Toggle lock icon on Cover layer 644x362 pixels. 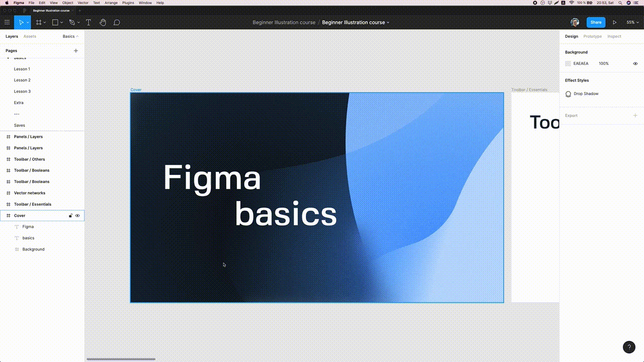tap(70, 216)
